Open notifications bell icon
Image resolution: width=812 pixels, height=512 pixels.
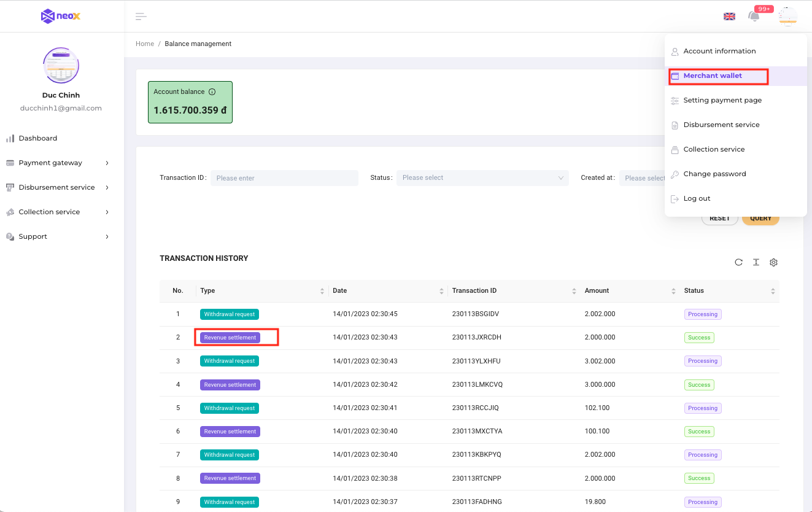[x=754, y=17]
